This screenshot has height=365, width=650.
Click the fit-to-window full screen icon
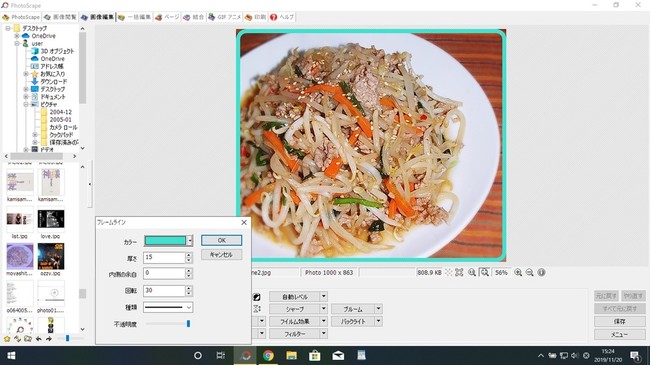(459, 273)
